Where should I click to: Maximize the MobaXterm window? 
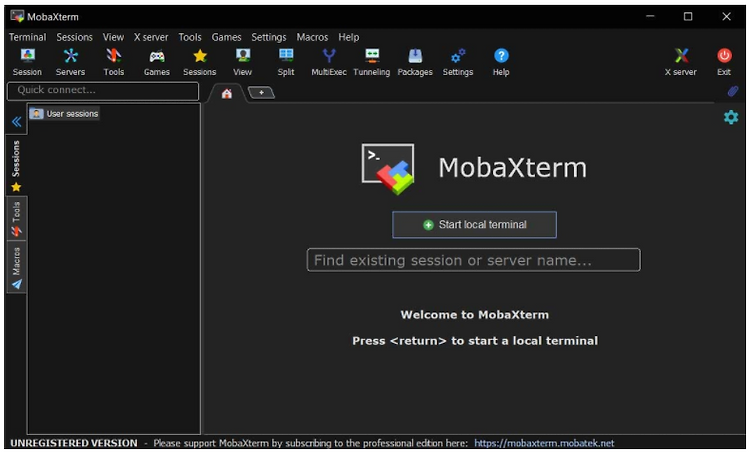[688, 16]
